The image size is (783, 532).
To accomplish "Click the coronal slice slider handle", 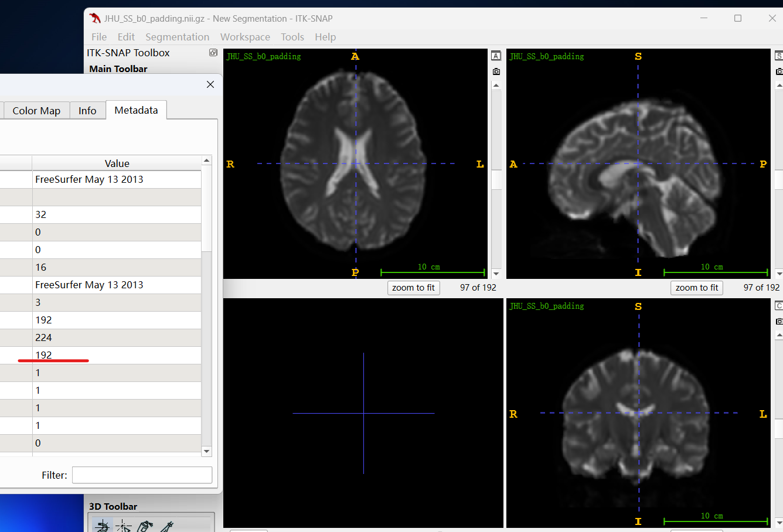I will [x=779, y=429].
